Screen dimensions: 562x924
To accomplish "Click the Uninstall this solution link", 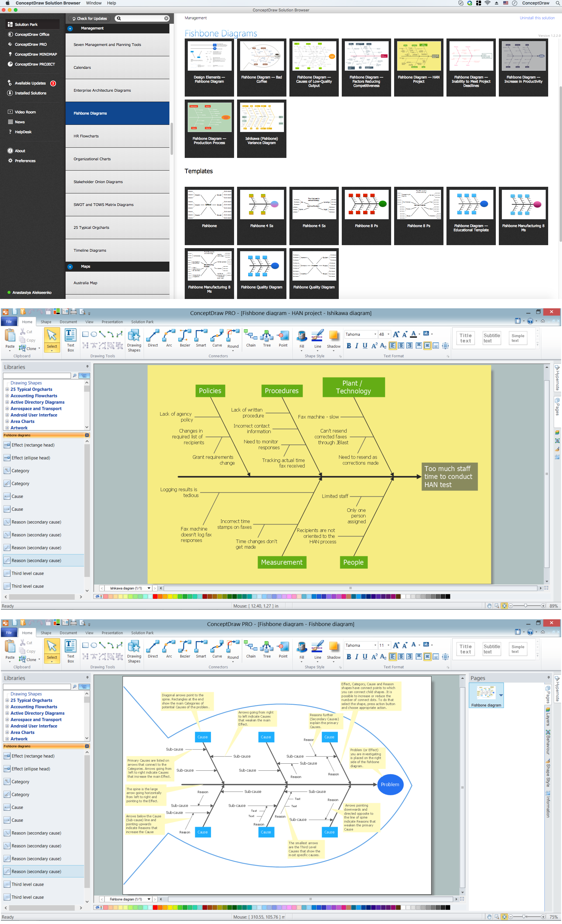I will tap(537, 18).
